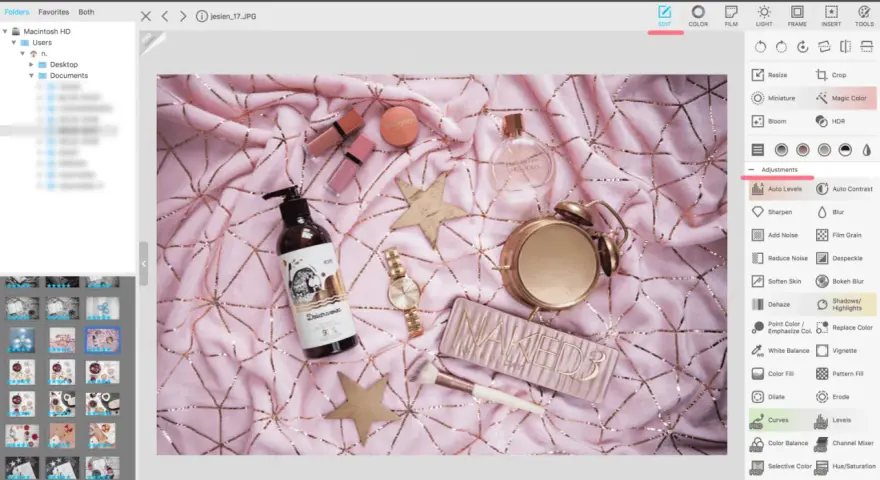The height and width of the screenshot is (480, 880).
Task: Click the reddish circle filter icon
Action: [803, 149]
